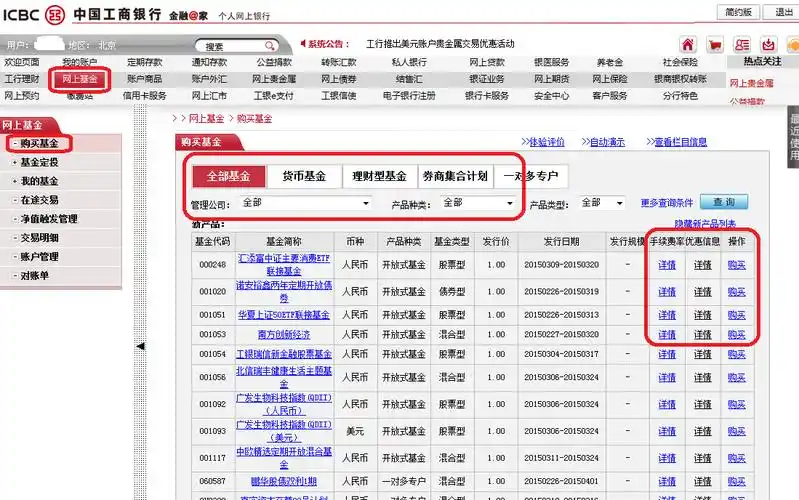Open 网上贷款 menu item
Screen dimensions: 799x500
(487, 62)
